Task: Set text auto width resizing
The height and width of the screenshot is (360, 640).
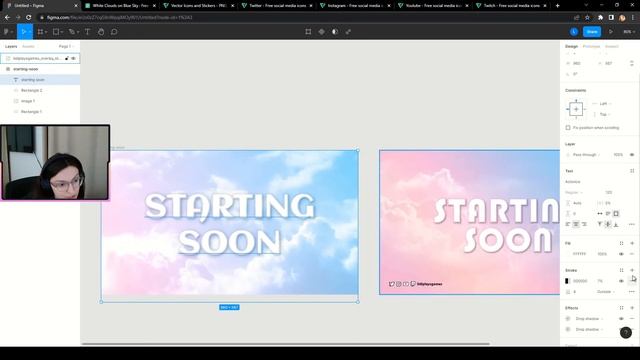Action: click(600, 213)
